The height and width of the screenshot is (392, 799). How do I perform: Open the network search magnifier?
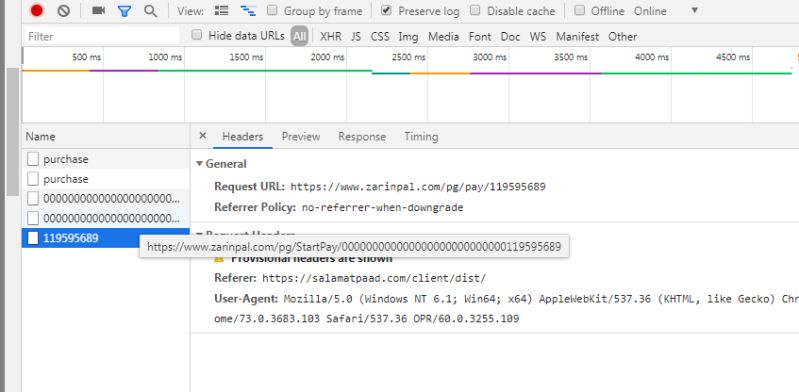click(x=150, y=11)
